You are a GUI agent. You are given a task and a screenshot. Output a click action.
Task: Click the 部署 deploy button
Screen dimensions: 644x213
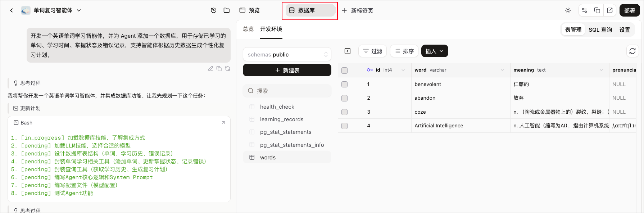(630, 10)
